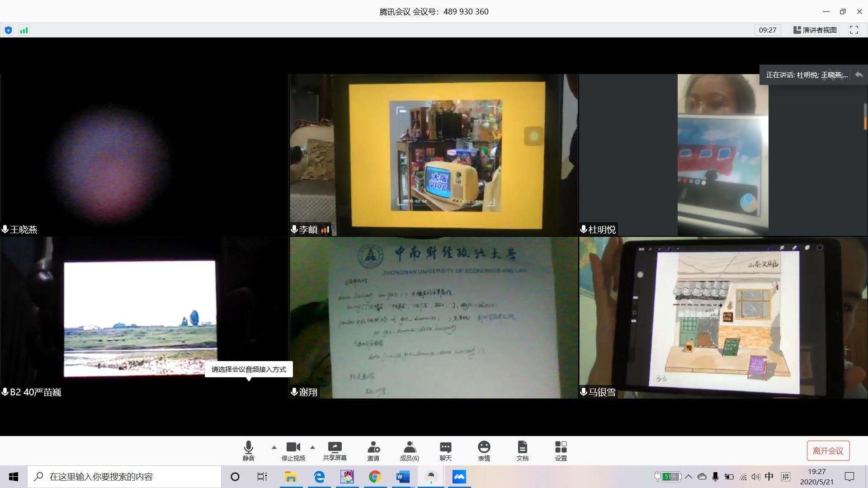Click 杜明悦 microphone status icon
The height and width of the screenshot is (488, 868).
click(x=584, y=230)
